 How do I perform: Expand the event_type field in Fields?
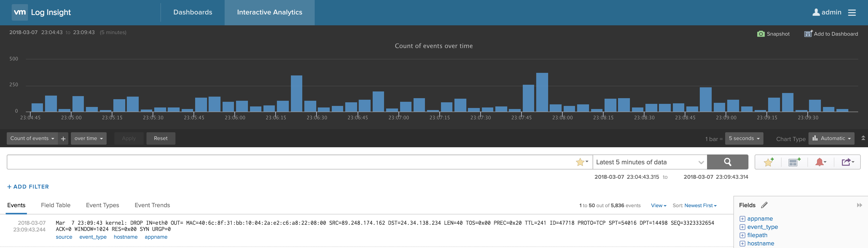click(x=742, y=227)
